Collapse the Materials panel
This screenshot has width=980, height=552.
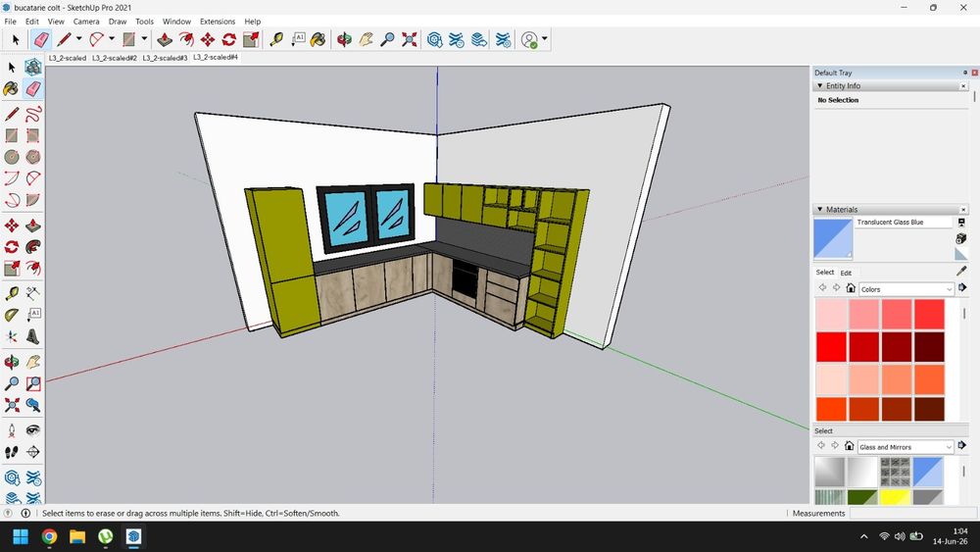820,210
